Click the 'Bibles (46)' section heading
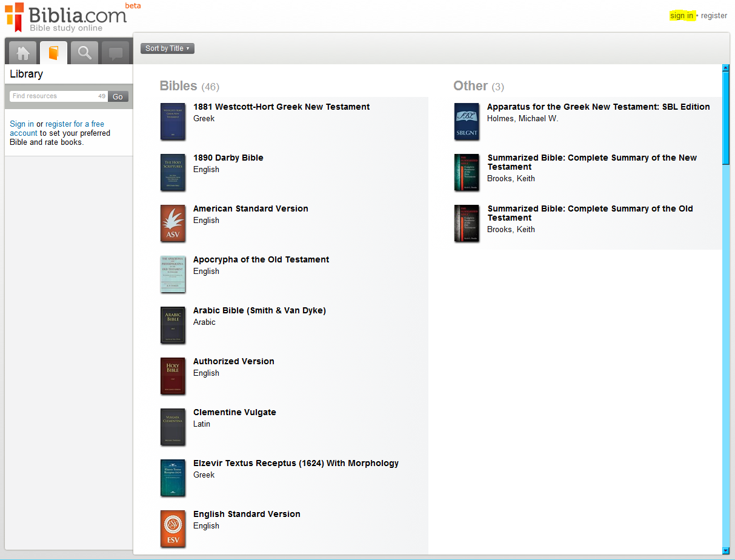 [x=190, y=86]
